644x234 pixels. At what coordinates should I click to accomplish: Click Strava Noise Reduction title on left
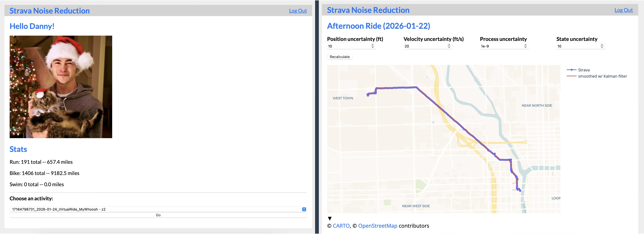50,11
